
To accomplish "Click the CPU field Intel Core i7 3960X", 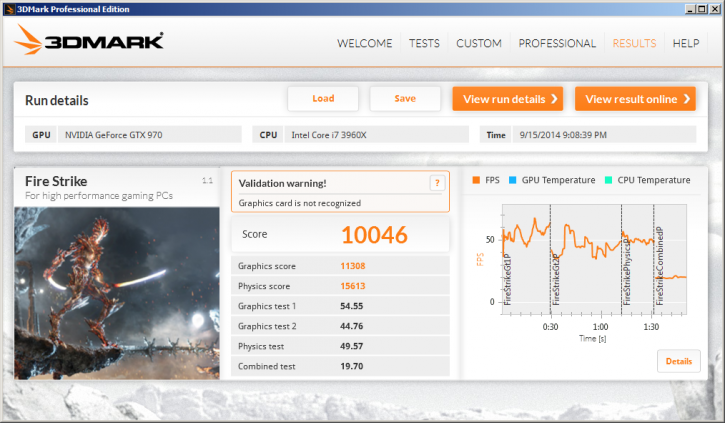I will (376, 135).
